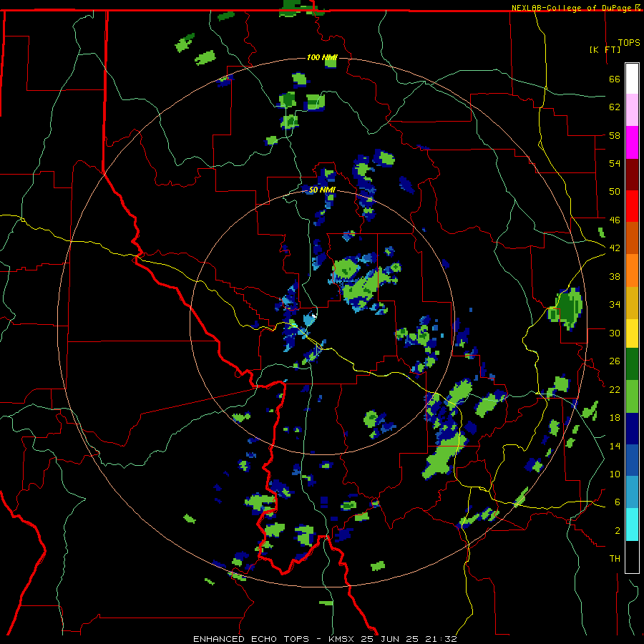This screenshot has height=644, width=644.
Task: Click the "30" scale value
Action: coord(615,333)
